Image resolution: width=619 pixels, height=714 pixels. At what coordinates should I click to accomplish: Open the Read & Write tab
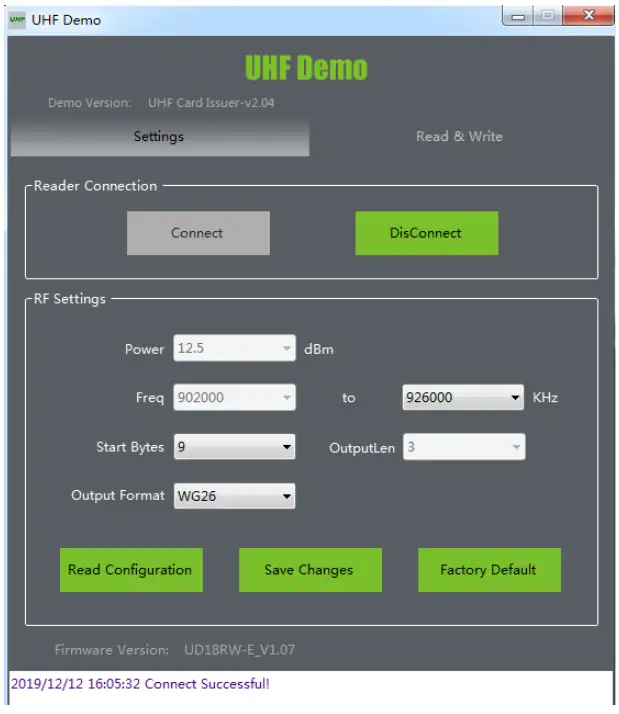pyautogui.click(x=459, y=137)
